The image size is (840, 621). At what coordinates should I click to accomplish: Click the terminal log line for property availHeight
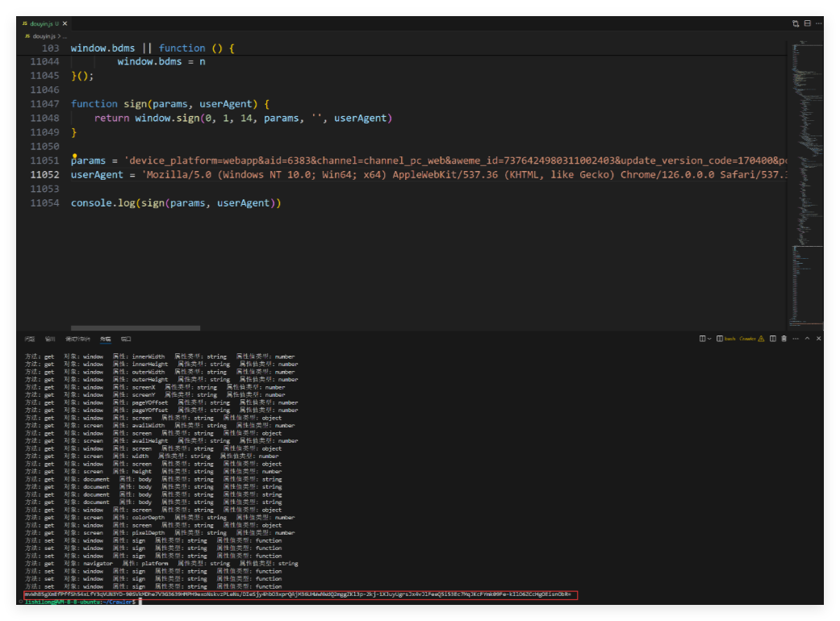161,440
